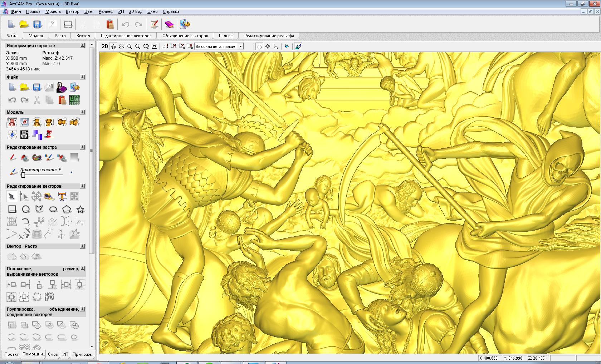Switch to 2D view button
Image resolution: width=601 pixels, height=364 pixels.
[x=105, y=46]
